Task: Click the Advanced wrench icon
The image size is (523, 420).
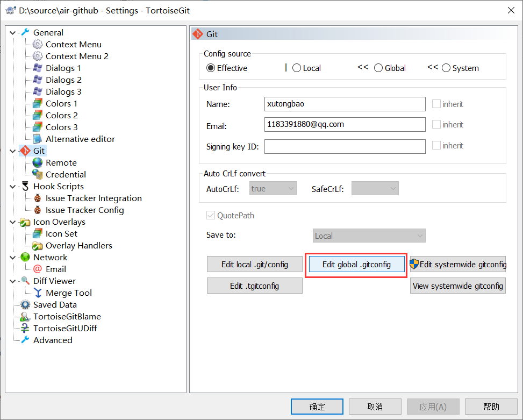Action: point(25,340)
